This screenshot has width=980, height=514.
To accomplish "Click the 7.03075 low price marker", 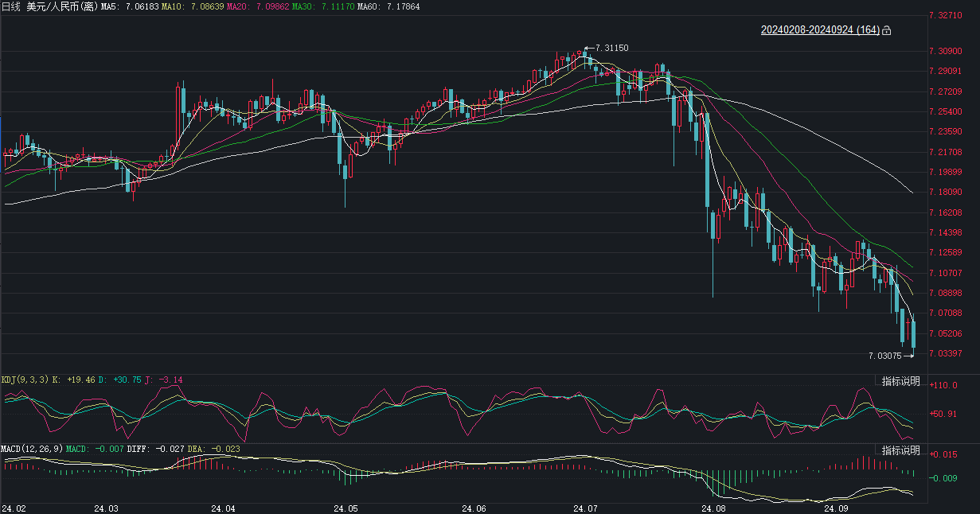I will 884,356.
